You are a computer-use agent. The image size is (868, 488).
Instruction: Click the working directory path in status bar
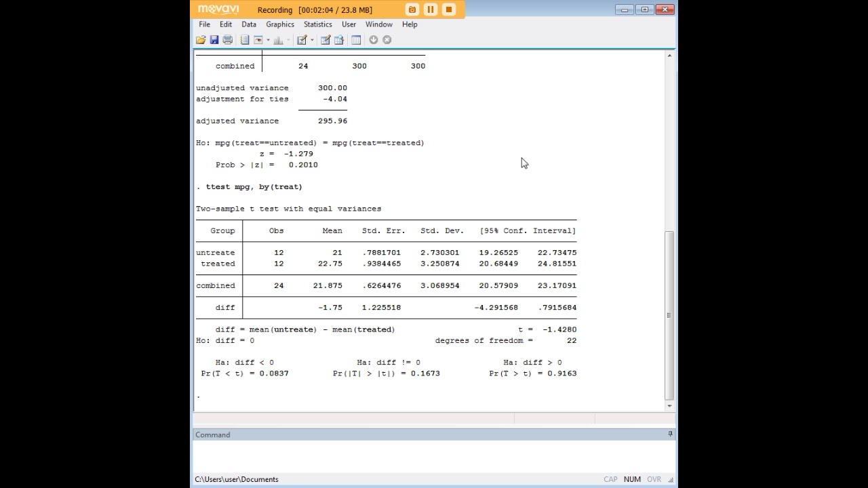click(x=237, y=479)
